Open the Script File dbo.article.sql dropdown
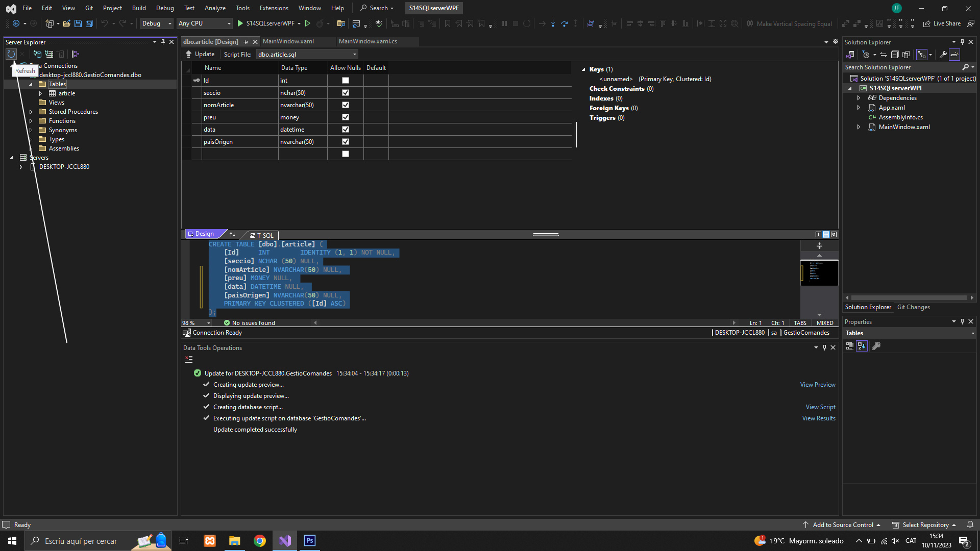The height and width of the screenshot is (551, 980). [x=355, y=55]
